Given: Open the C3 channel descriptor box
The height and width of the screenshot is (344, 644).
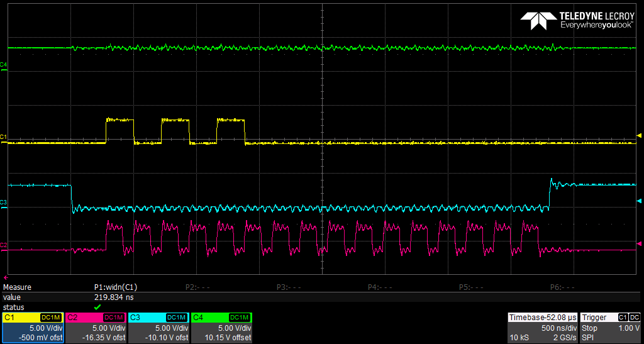Looking at the screenshot, I should [159, 328].
